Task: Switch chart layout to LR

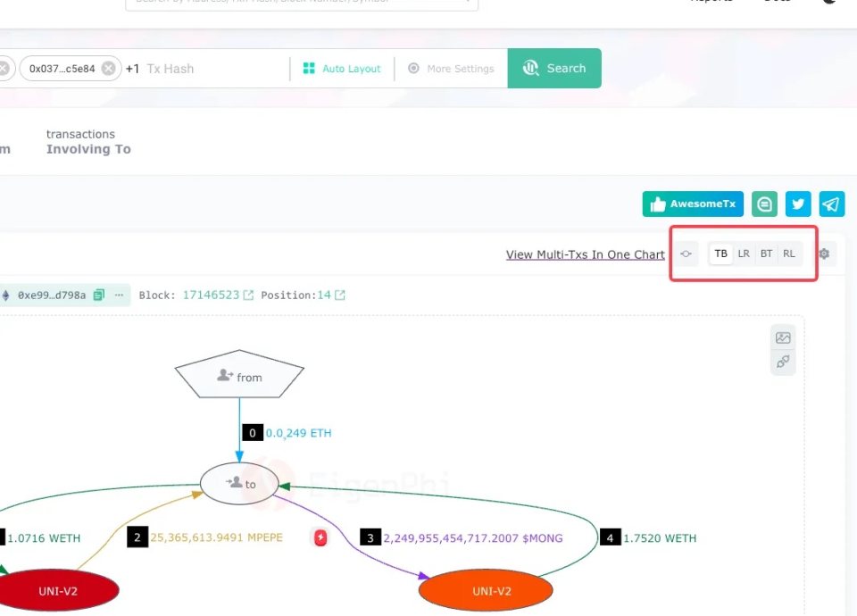Action: coord(743,254)
